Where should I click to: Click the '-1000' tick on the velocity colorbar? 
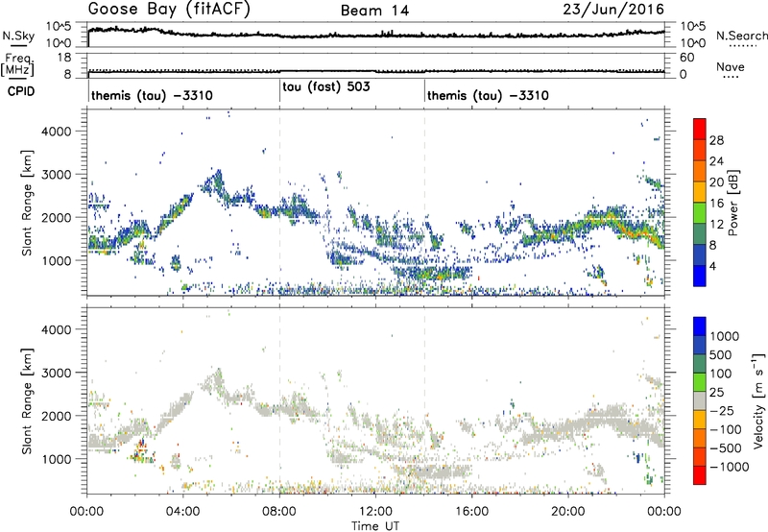pos(730,467)
